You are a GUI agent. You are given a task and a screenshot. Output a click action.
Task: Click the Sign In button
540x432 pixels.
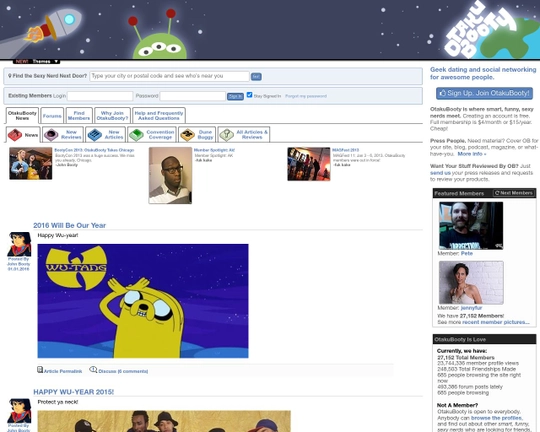[x=235, y=96]
